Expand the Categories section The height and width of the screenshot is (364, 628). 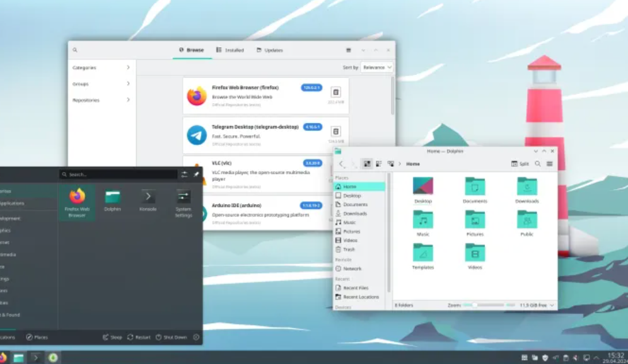102,67
